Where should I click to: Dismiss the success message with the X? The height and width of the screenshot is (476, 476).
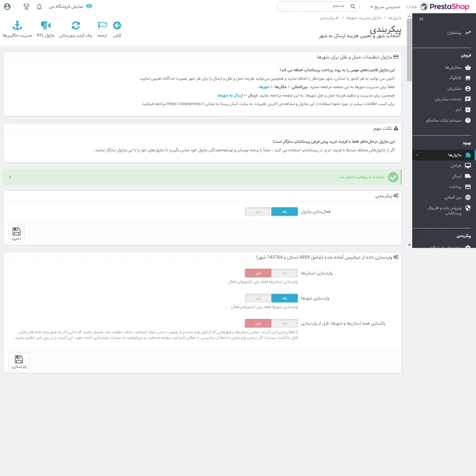point(10,177)
